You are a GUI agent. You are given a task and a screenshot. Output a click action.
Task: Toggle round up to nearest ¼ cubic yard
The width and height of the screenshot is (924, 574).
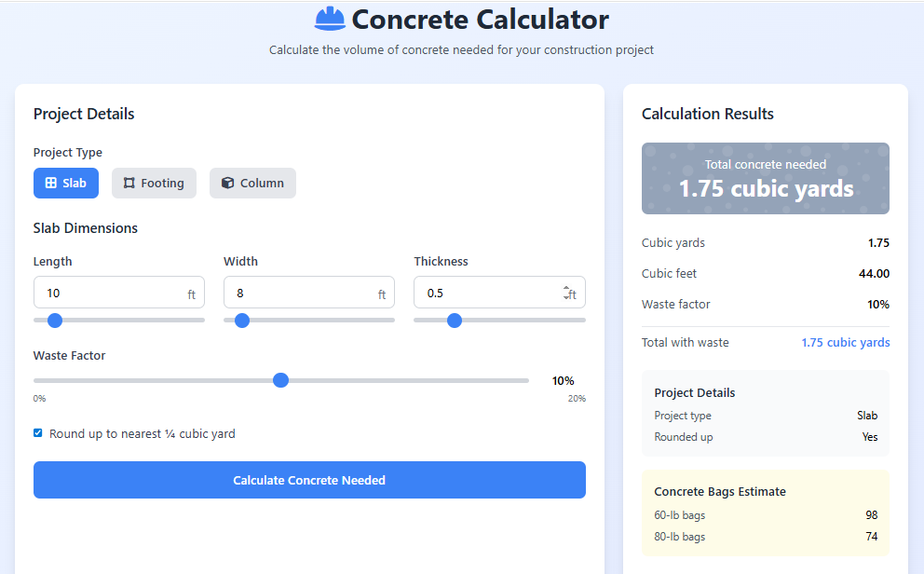coord(38,433)
